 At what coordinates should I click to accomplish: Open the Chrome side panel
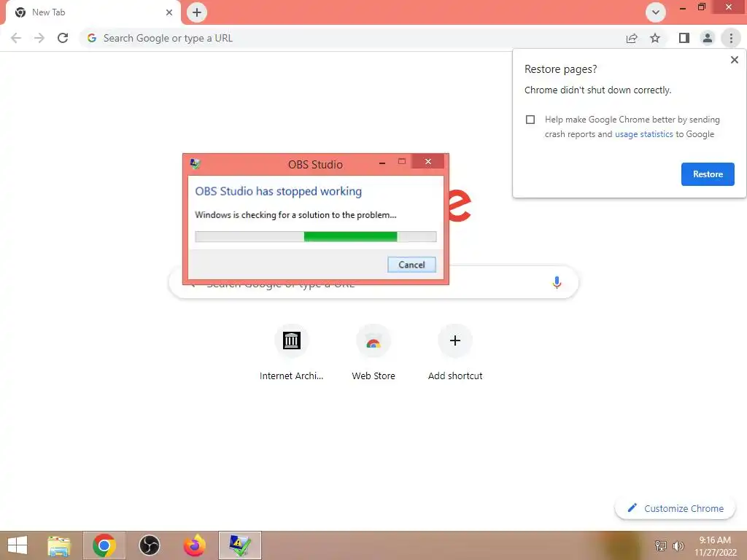[684, 38]
